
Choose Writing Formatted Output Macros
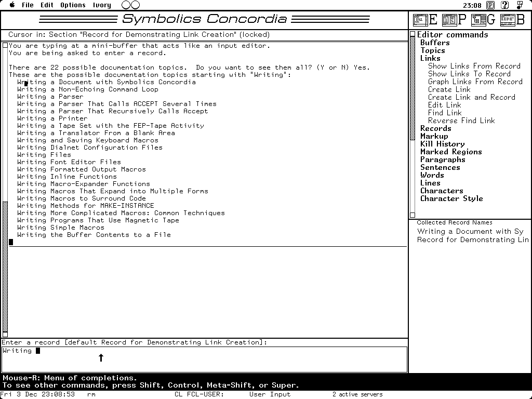click(82, 169)
